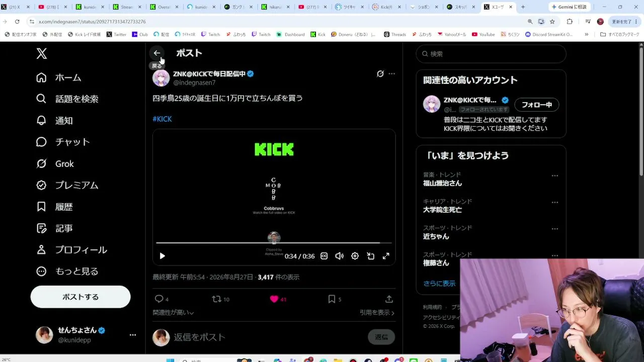Expand the 関連性が高い sort dropdown
This screenshot has height=362, width=644.
click(174, 313)
